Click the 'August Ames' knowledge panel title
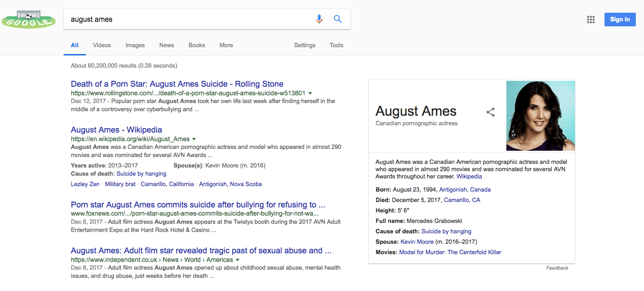Screen dimensions: 644x291 (416, 111)
